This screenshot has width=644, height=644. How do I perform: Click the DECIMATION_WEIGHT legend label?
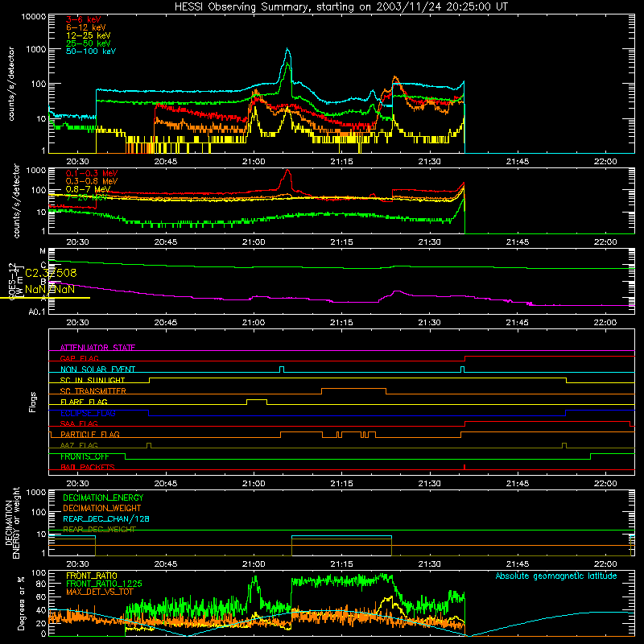tap(102, 509)
